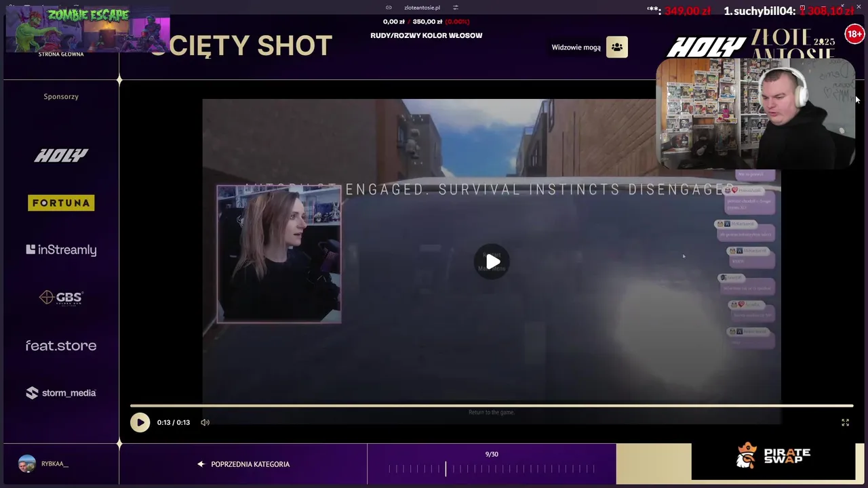Click the 18+ badge

(x=854, y=34)
